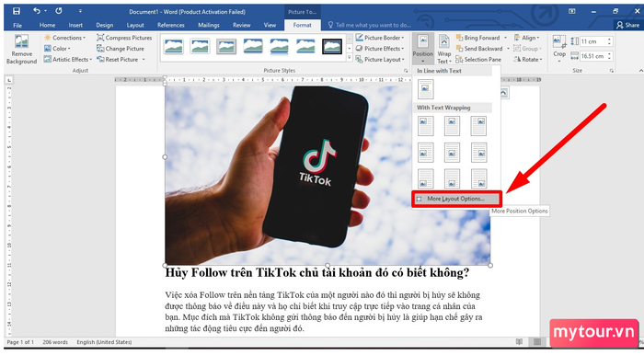Undo the last action
The image size is (644, 355).
[37, 11]
